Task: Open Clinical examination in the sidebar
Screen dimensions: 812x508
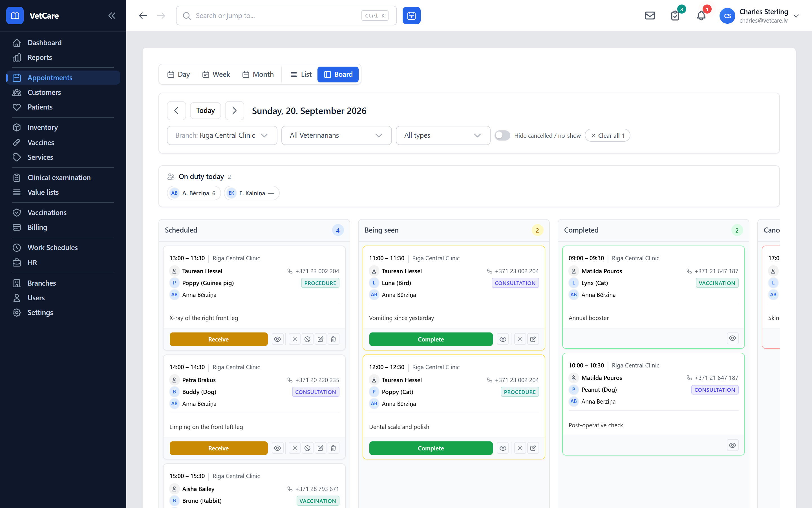Action: (63, 178)
